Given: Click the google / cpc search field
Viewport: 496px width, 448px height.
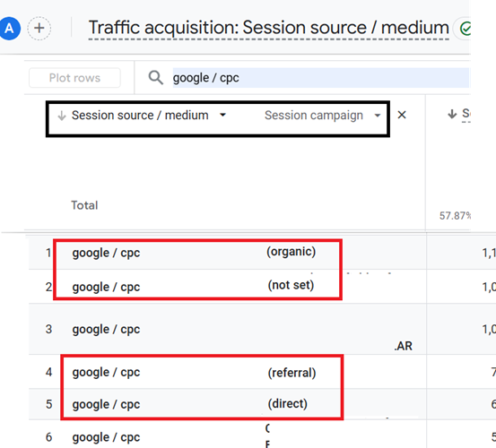Looking at the screenshot, I should pos(320,78).
